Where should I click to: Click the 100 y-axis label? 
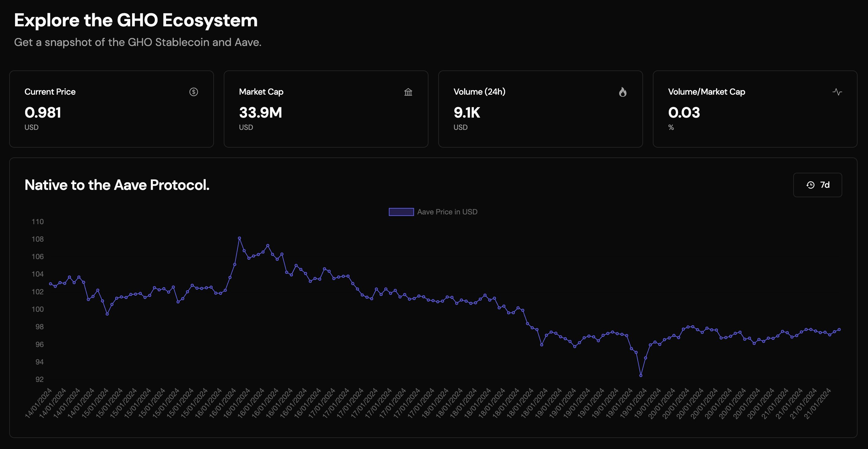(38, 309)
